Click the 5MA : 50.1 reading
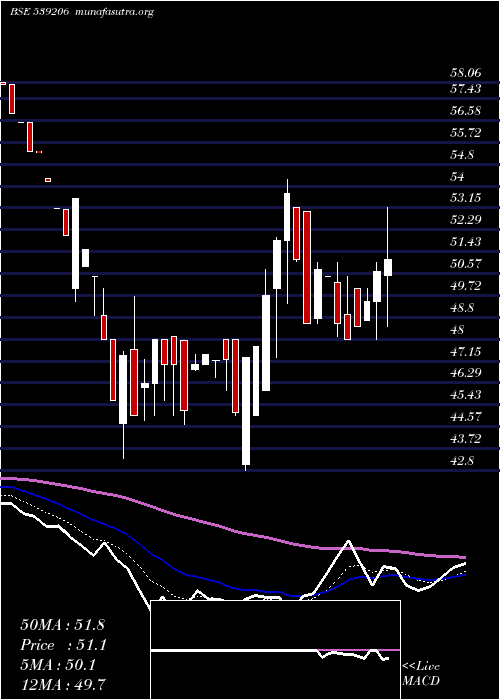 tap(58, 665)
